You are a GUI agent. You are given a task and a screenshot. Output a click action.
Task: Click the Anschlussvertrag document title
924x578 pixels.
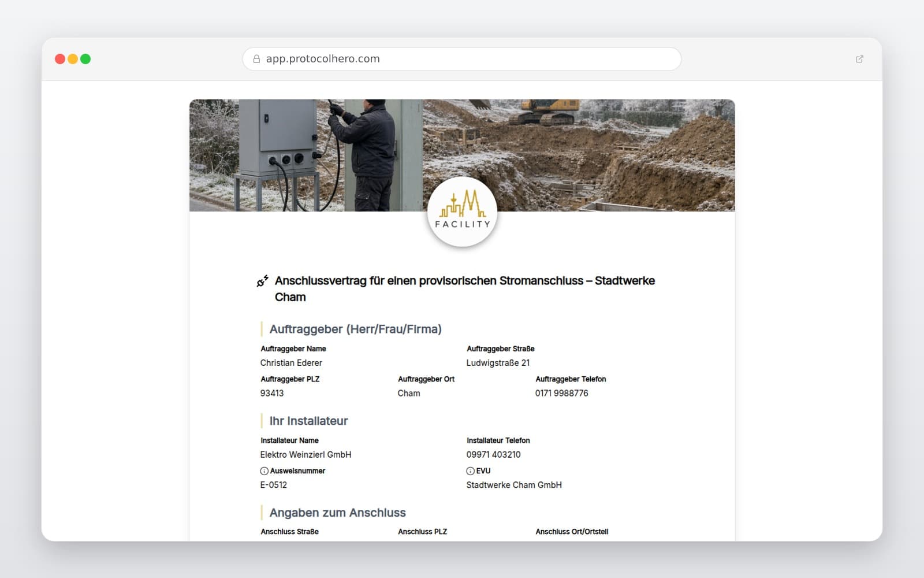(465, 289)
